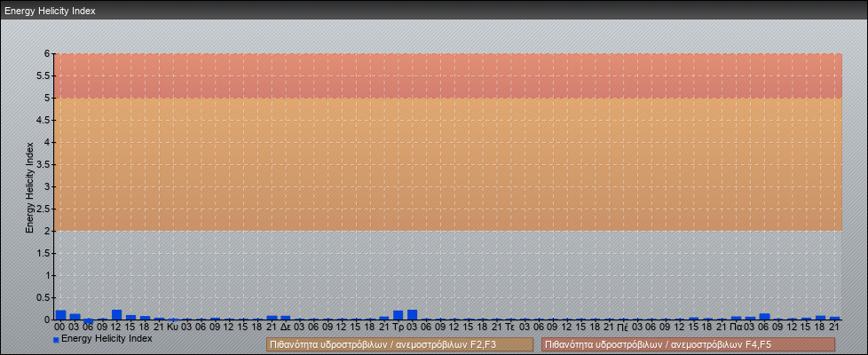Click the F2,F3 waterspout probability label
This screenshot has height=355, width=868.
pyautogui.click(x=399, y=344)
